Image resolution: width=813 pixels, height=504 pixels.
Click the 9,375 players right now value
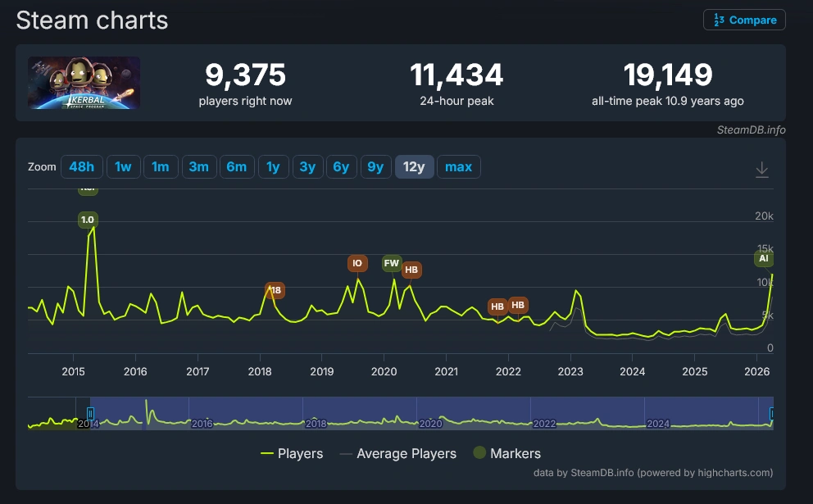pos(245,75)
